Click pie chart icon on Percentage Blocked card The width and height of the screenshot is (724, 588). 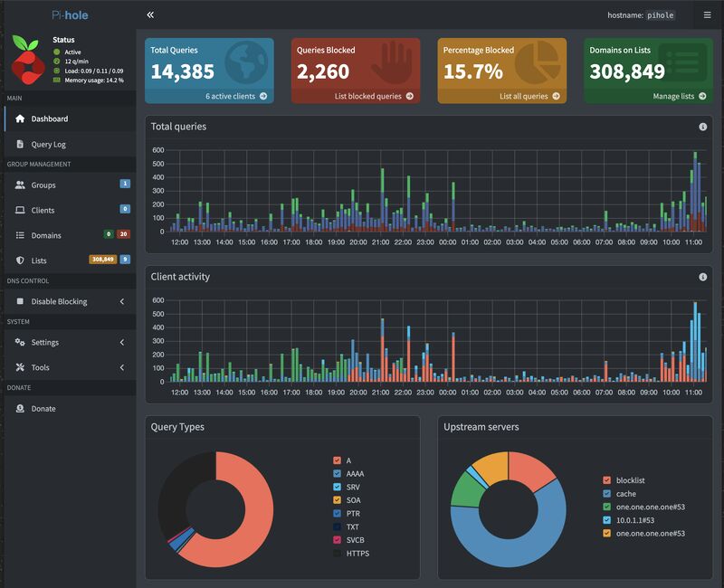click(538, 62)
